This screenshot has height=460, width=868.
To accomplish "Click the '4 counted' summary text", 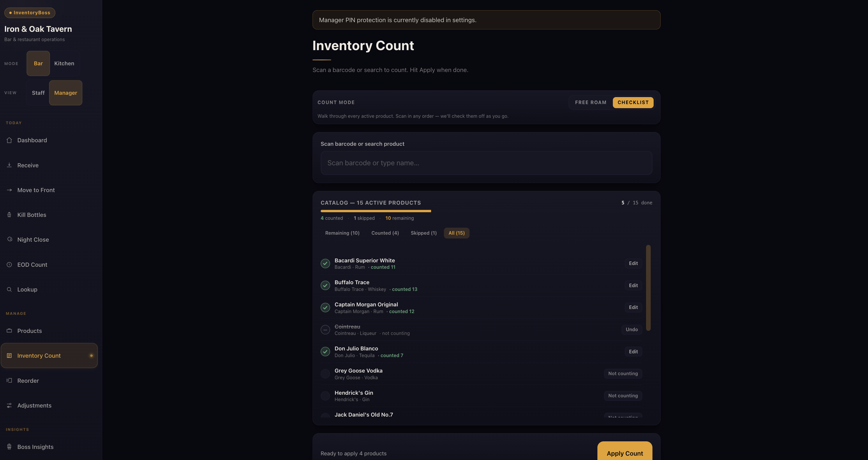I will coord(332,218).
